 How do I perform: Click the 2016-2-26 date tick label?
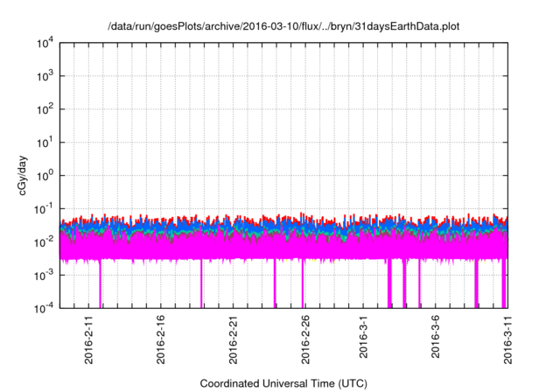coord(305,339)
